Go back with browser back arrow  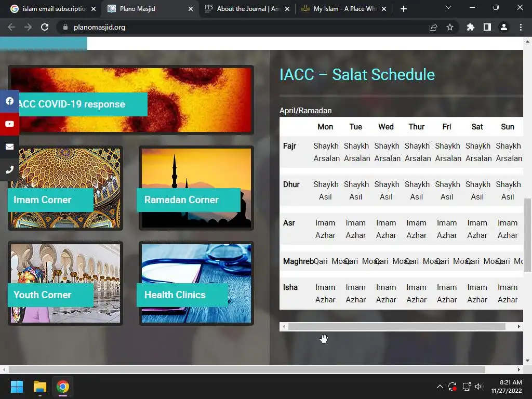tap(11, 27)
